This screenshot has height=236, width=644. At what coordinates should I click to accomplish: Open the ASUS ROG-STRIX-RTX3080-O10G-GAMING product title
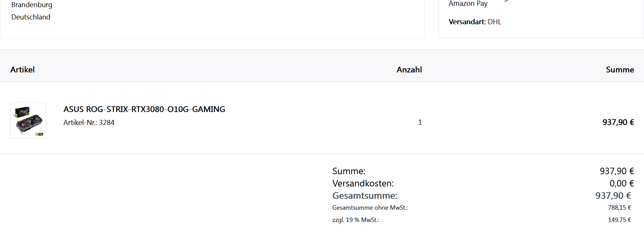144,109
